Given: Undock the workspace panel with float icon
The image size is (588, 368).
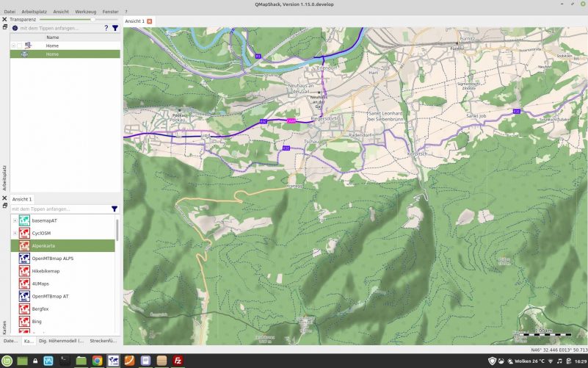Looking at the screenshot, I should tap(4, 27).
